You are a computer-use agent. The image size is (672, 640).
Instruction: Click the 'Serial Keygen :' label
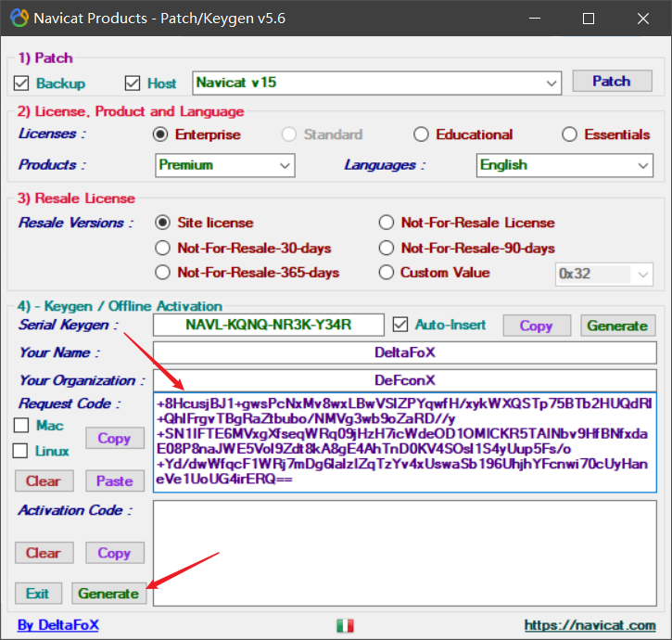[69, 325]
